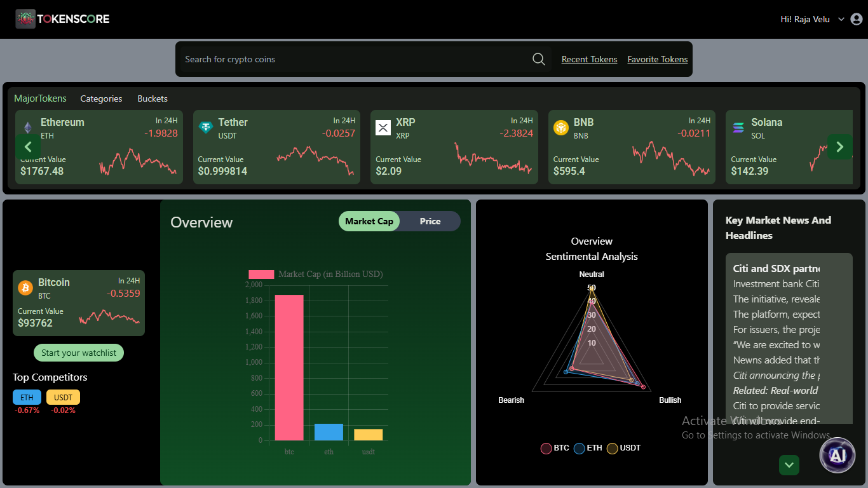Click the Bearish radar axis label
The width and height of the screenshot is (868, 488).
[x=512, y=400]
